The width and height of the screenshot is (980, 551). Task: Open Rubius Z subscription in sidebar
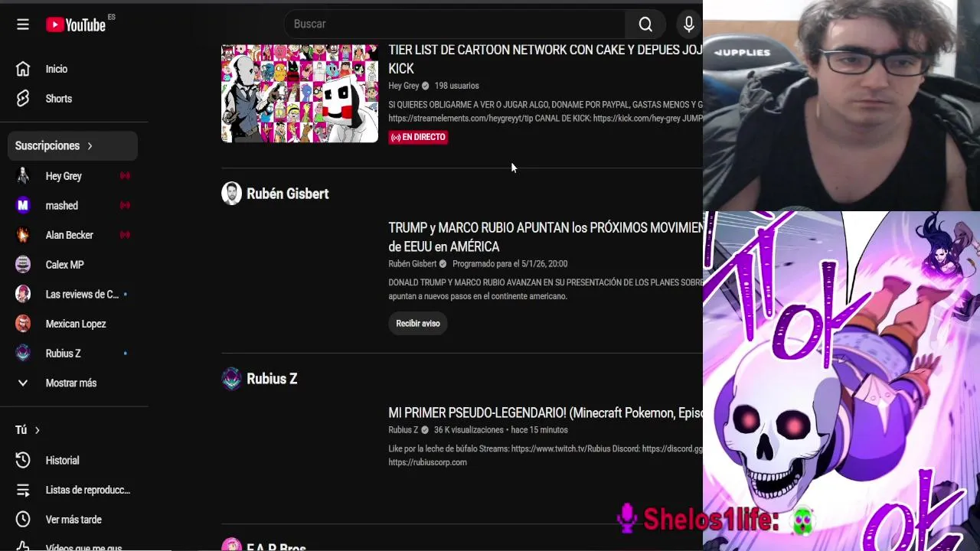click(73, 354)
